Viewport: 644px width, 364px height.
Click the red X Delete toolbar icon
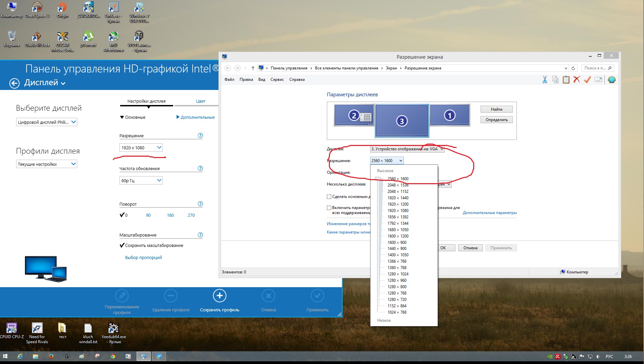[x=577, y=80]
